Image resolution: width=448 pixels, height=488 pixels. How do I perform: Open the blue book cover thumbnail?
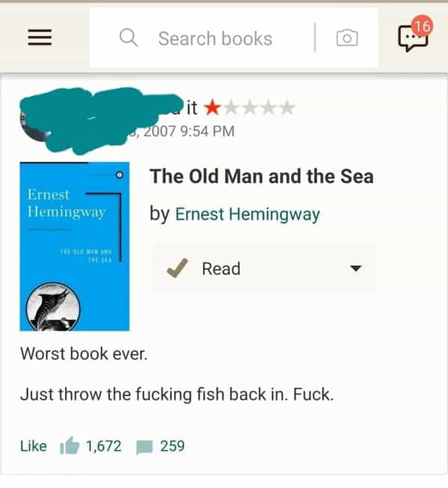(x=75, y=246)
